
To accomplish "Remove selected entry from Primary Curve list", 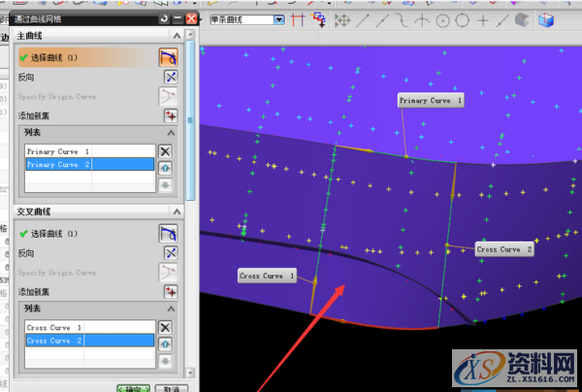I will (165, 151).
